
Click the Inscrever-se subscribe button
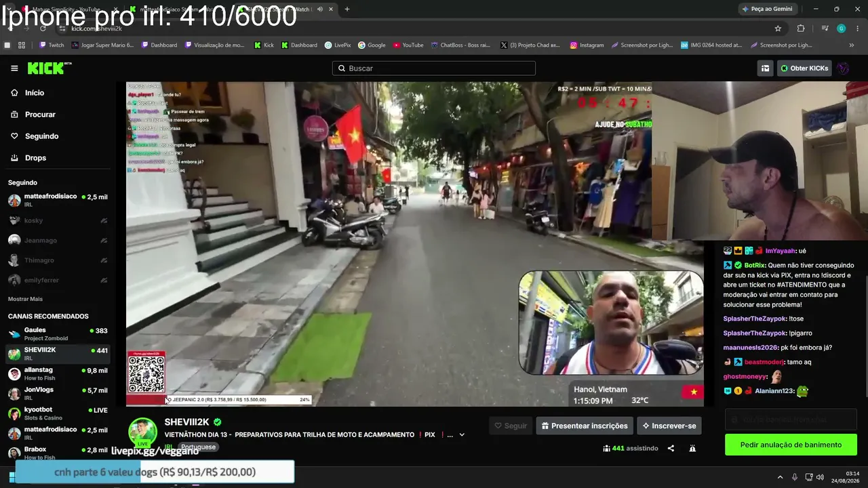[x=669, y=426]
